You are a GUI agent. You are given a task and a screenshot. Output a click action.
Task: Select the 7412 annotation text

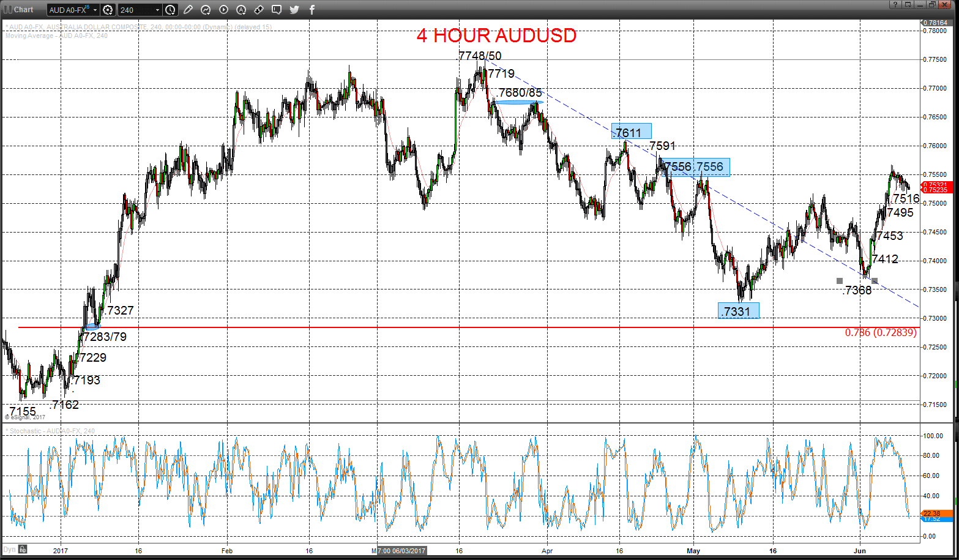[885, 259]
